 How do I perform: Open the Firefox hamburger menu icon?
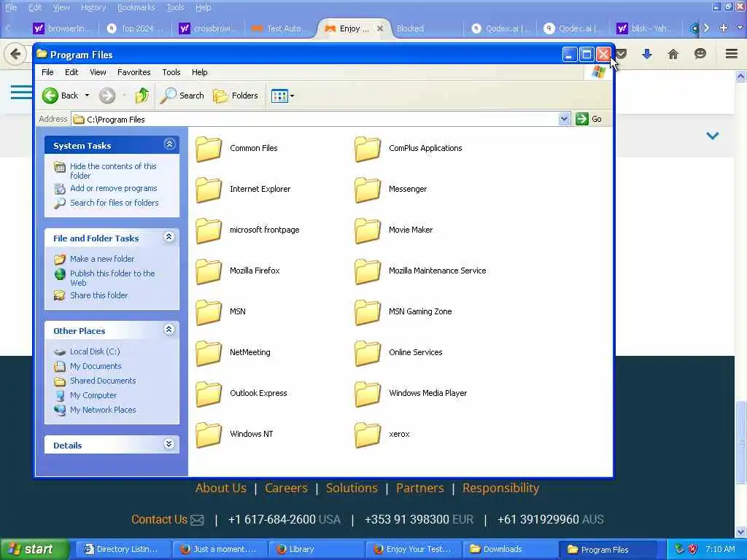click(732, 54)
